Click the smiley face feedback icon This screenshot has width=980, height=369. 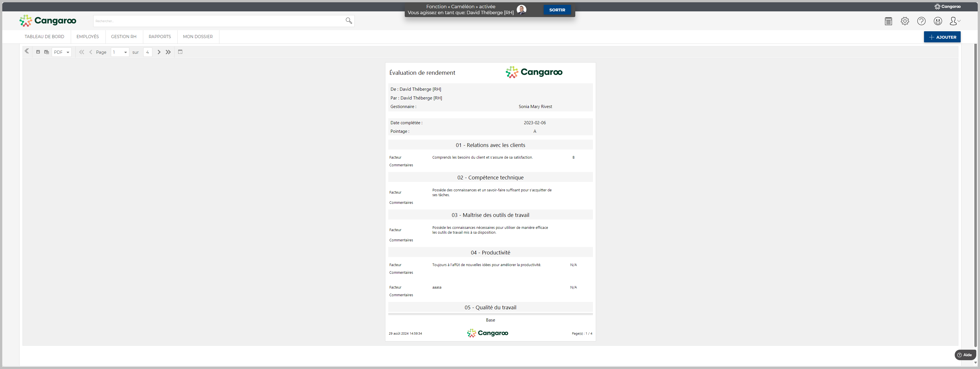click(938, 21)
